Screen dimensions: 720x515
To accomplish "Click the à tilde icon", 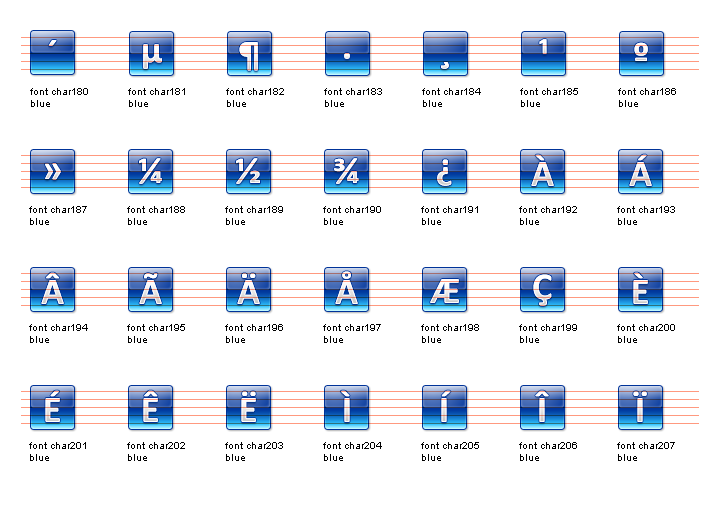I will [x=151, y=289].
